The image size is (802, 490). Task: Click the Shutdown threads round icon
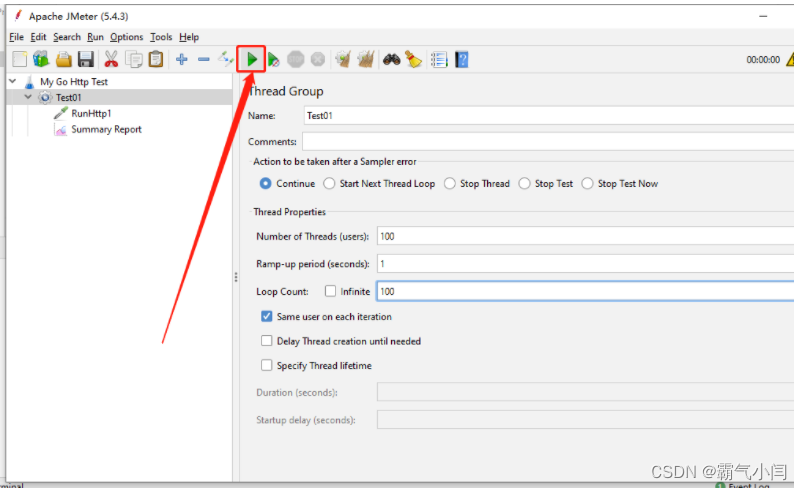tap(318, 59)
